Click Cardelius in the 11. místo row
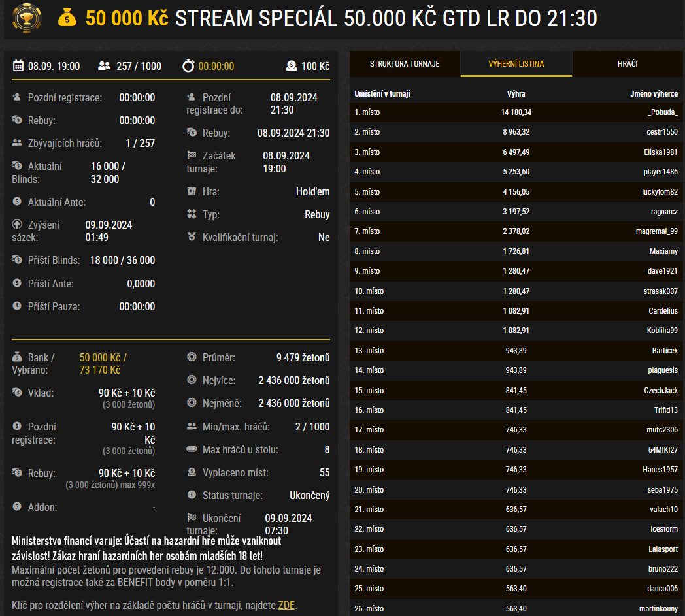The width and height of the screenshot is (685, 616). (x=663, y=310)
